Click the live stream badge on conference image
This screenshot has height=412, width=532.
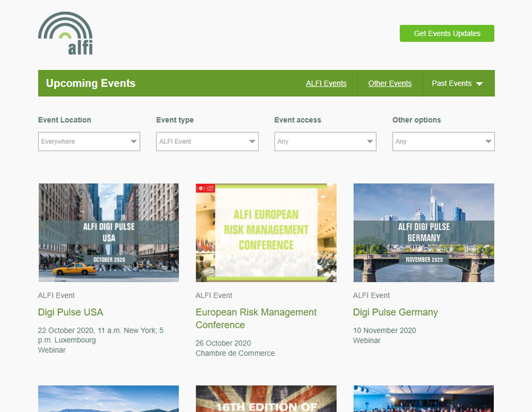pos(205,188)
